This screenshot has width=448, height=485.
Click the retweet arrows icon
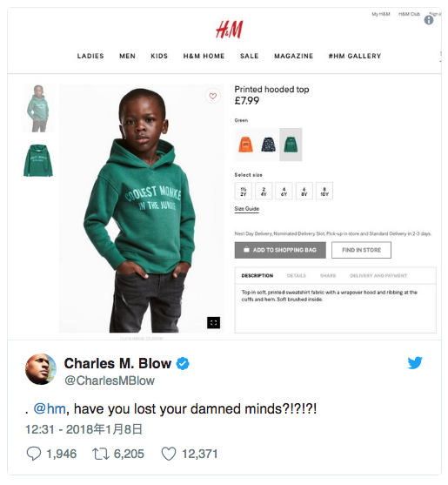tap(101, 454)
